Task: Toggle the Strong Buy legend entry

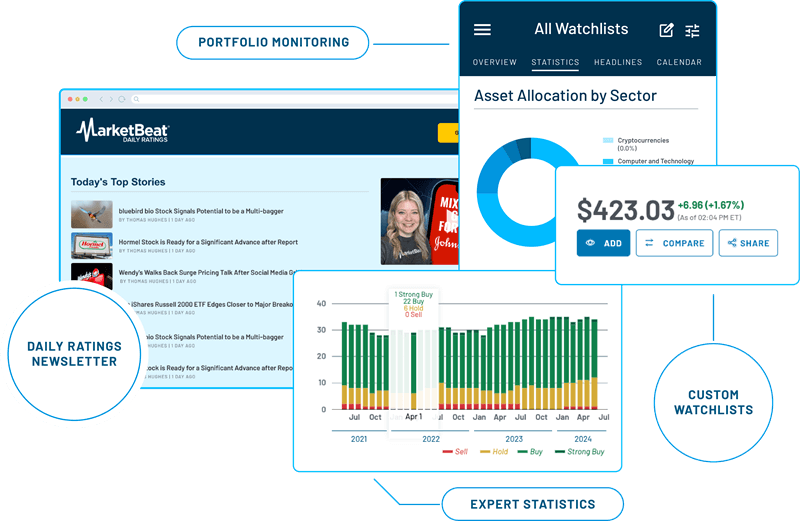Action: click(580, 452)
